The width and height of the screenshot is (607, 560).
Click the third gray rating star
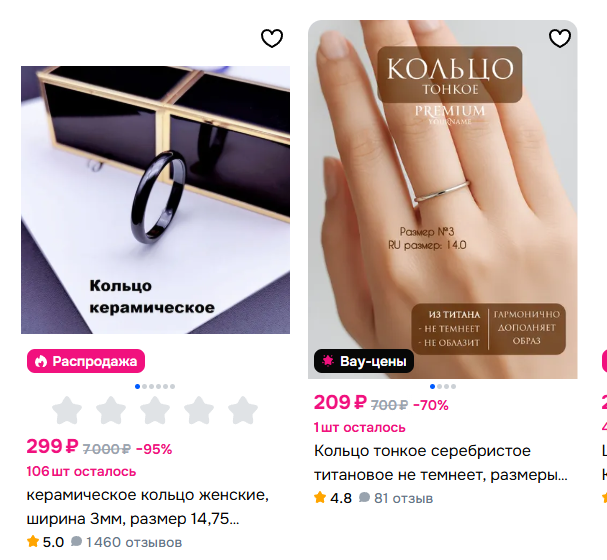[x=155, y=411]
